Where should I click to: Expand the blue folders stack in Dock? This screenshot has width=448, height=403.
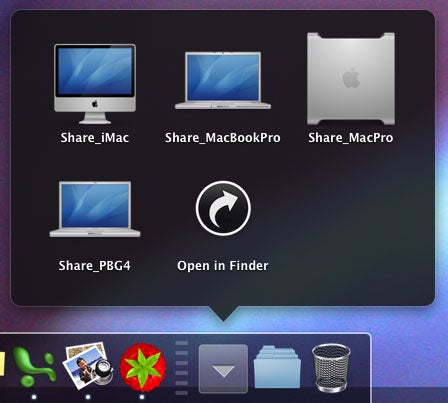click(277, 367)
